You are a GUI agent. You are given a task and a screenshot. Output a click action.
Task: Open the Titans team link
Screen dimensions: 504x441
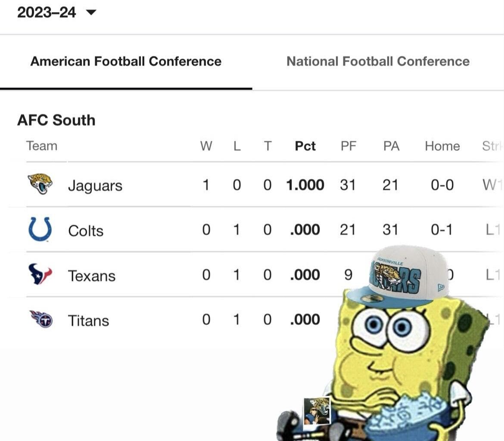[x=88, y=320]
